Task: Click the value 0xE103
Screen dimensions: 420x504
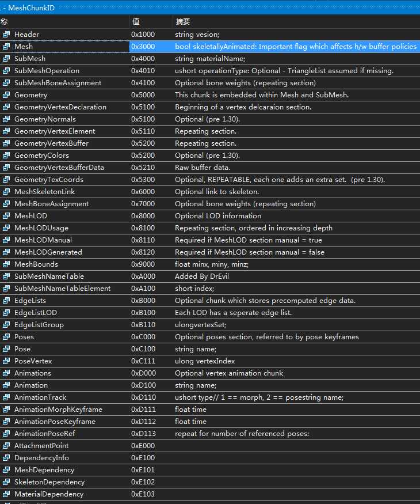Action: tap(143, 494)
